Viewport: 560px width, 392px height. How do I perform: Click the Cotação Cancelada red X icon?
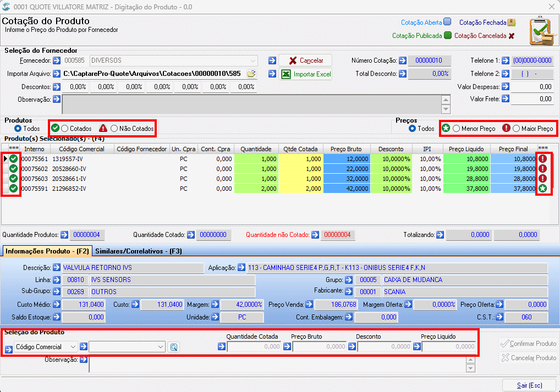pos(512,36)
